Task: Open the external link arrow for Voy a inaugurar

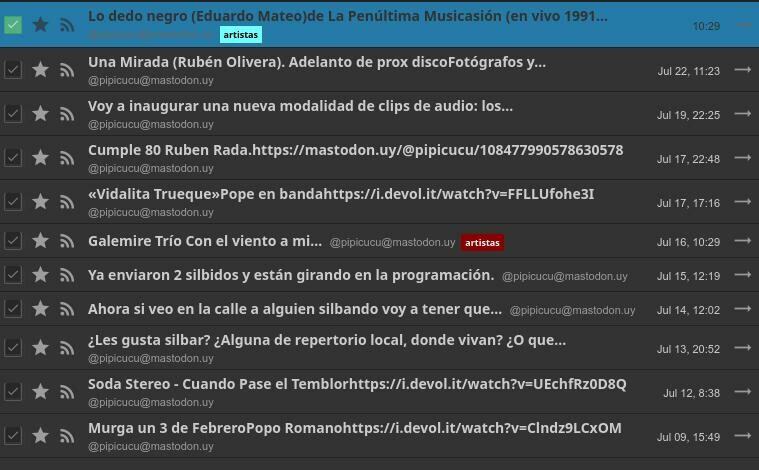Action: coord(742,114)
